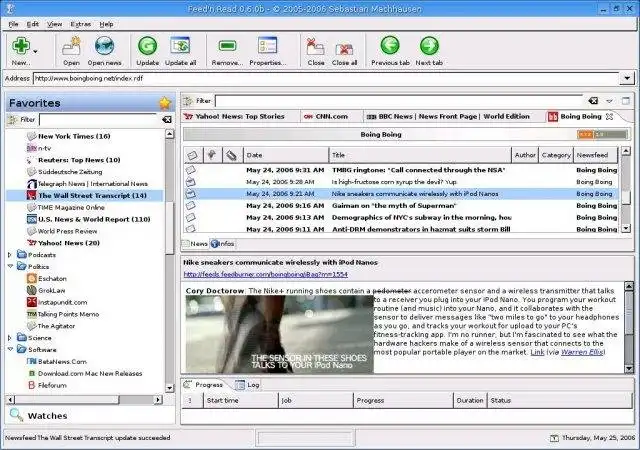
Task: Sort by the pin column icon
Action: pos(211,155)
